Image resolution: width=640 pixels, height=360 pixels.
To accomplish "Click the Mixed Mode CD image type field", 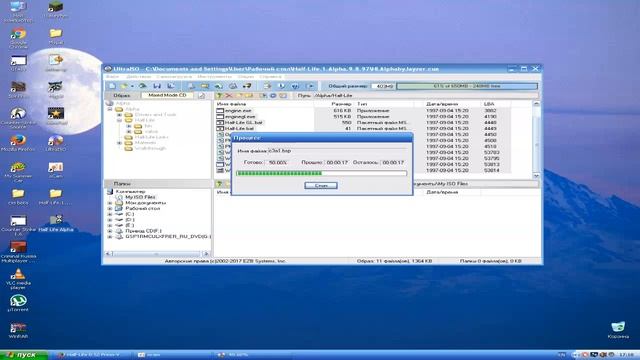I will pos(167,96).
